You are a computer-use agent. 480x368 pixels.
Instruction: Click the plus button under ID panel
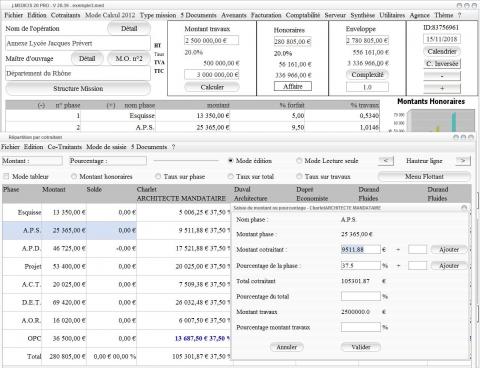(x=442, y=88)
